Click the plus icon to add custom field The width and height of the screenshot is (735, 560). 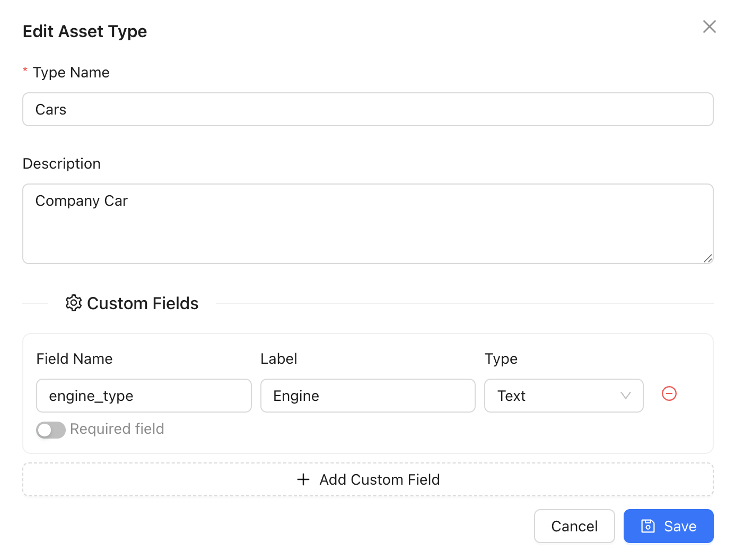(x=303, y=479)
